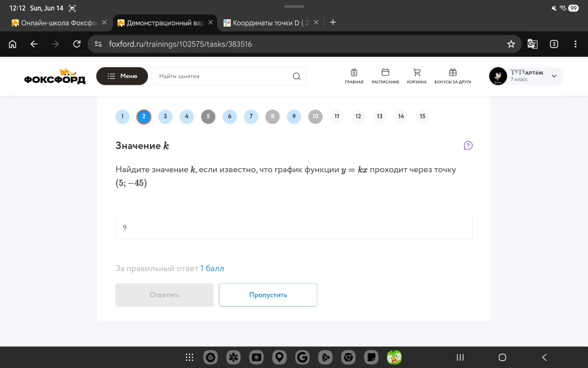Image resolution: width=588 pixels, height=368 pixels.
Task: Open the Notes app in taskbar
Action: [x=371, y=357]
